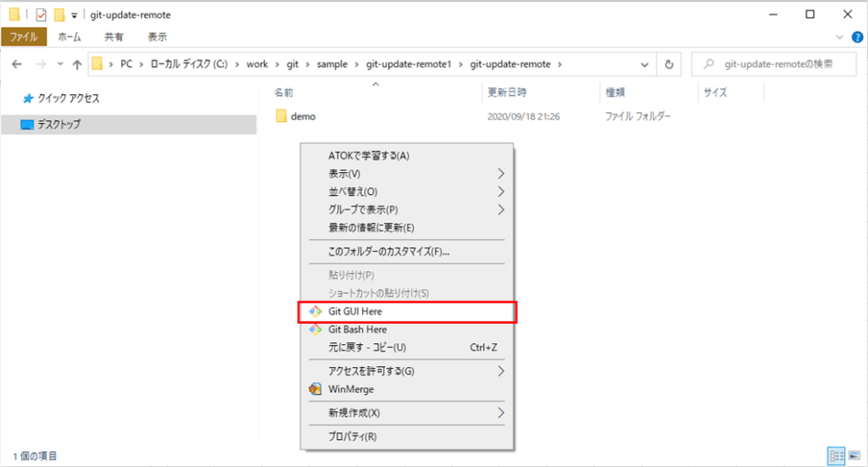Expand the 新規作成(X) submenu

(x=501, y=413)
